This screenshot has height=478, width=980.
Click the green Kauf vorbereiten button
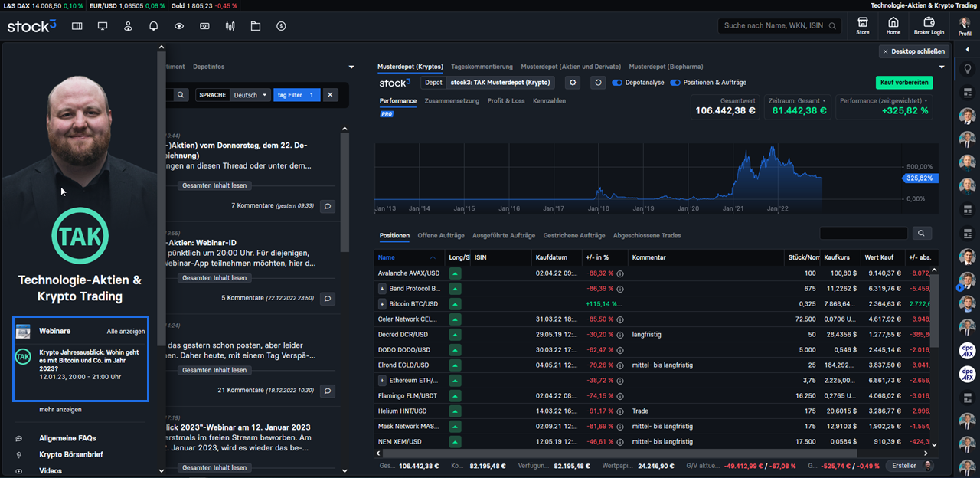(905, 83)
